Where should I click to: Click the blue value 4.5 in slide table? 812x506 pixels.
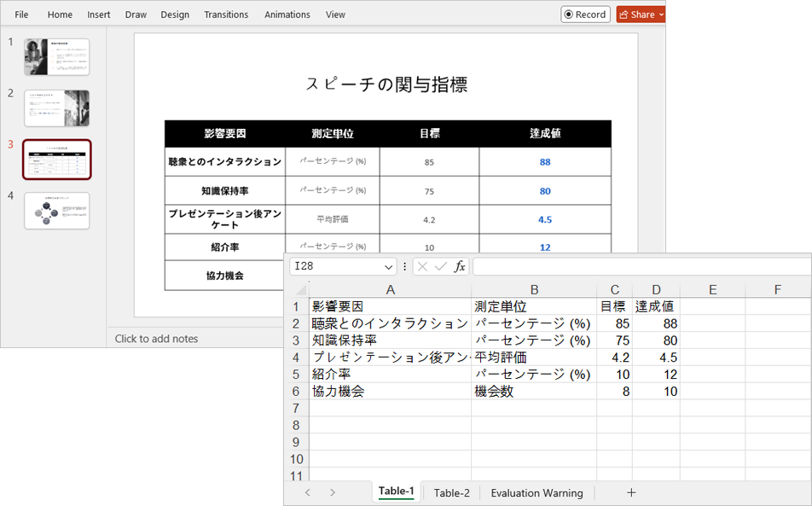545,219
